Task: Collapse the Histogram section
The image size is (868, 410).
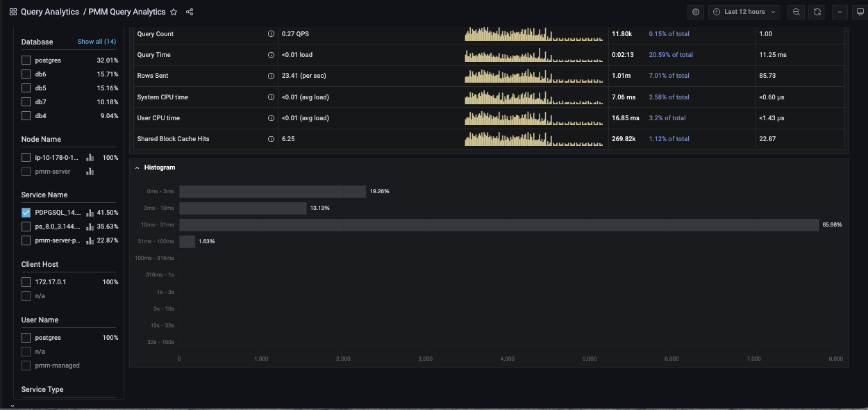Action: click(x=137, y=167)
